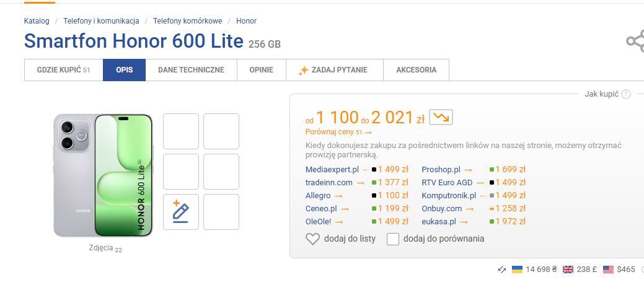Image resolution: width=644 pixels, height=285 pixels.
Task: Open the Honor breadcrumb link
Action: point(247,20)
